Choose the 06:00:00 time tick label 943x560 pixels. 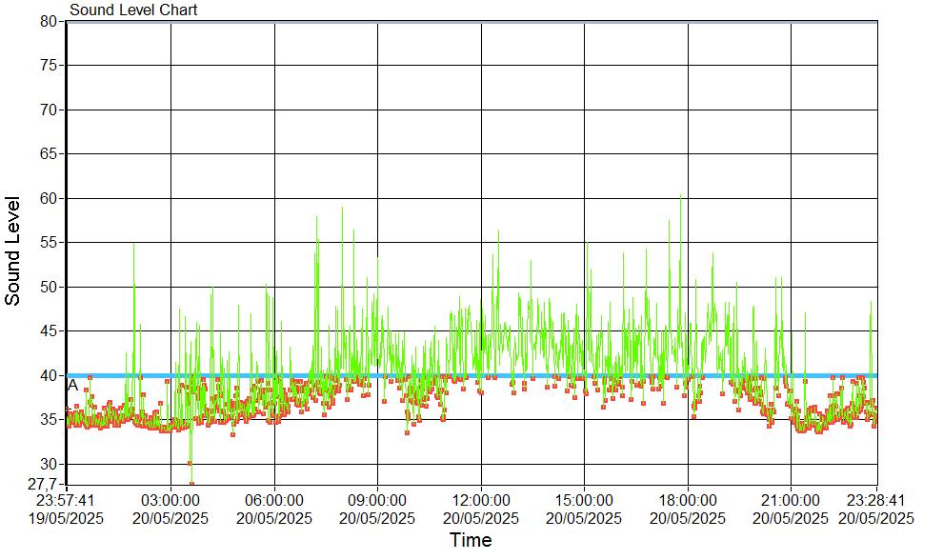274,500
